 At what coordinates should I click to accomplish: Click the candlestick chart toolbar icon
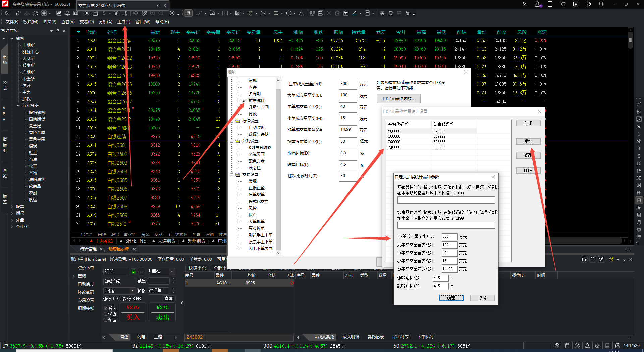(x=59, y=13)
